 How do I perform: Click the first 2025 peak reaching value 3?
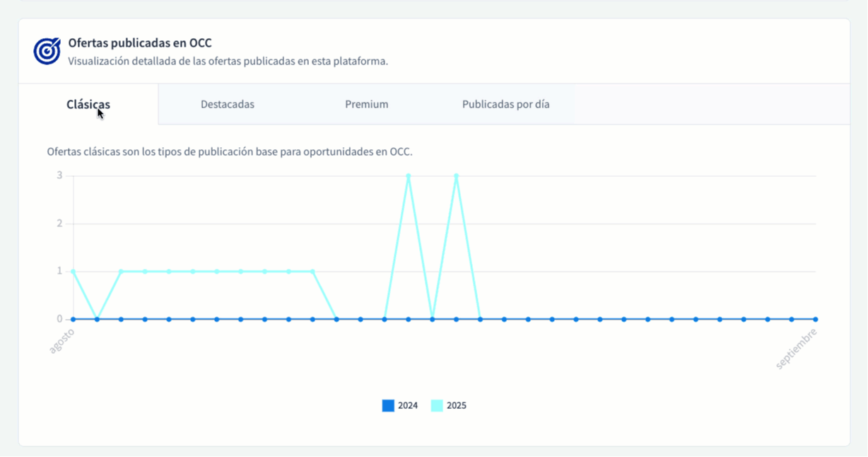(x=409, y=175)
